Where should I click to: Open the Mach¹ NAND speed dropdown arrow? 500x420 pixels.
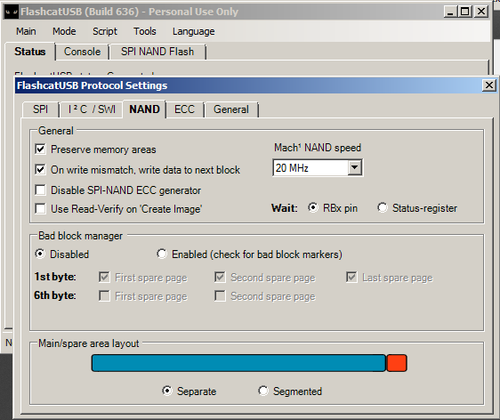point(355,168)
